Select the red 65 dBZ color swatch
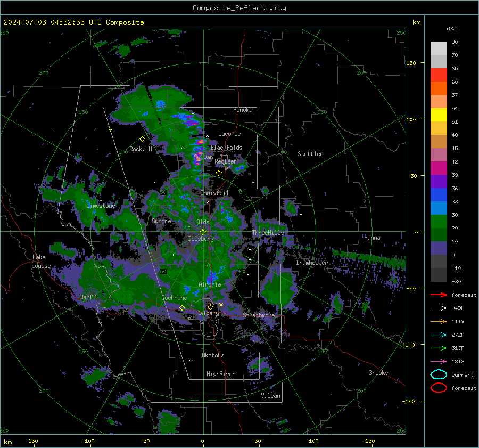The width and height of the screenshot is (479, 448). coord(439,75)
